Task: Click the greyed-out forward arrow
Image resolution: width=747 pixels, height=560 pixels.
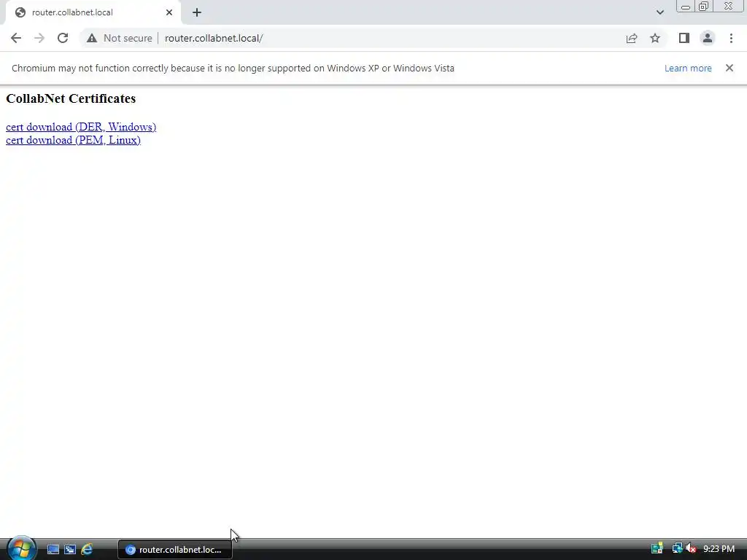Action: [x=39, y=38]
